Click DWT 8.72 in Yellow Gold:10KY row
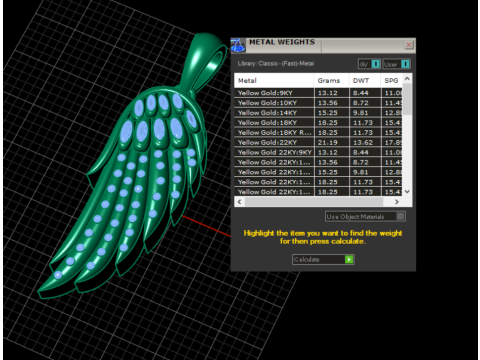480x360 pixels. (361, 103)
